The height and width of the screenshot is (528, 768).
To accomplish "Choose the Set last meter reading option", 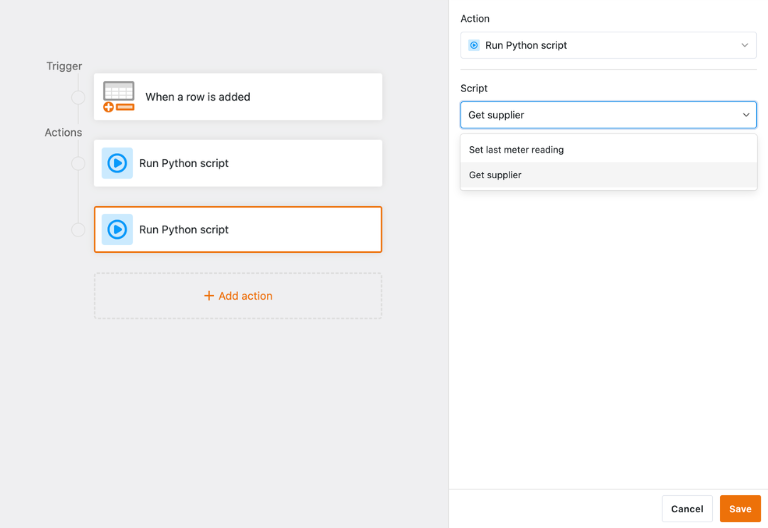I will pyautogui.click(x=516, y=150).
